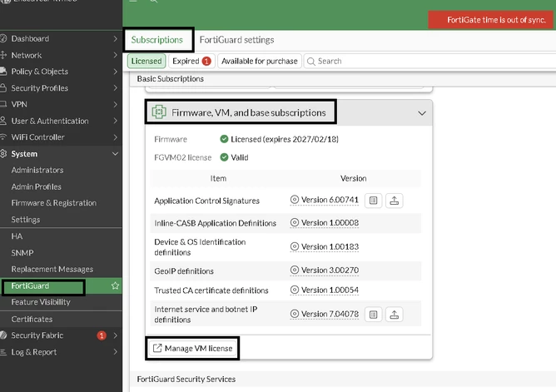The height and width of the screenshot is (392, 556).
Task: Click the Security Fabric icon
Action: [x=3, y=335]
